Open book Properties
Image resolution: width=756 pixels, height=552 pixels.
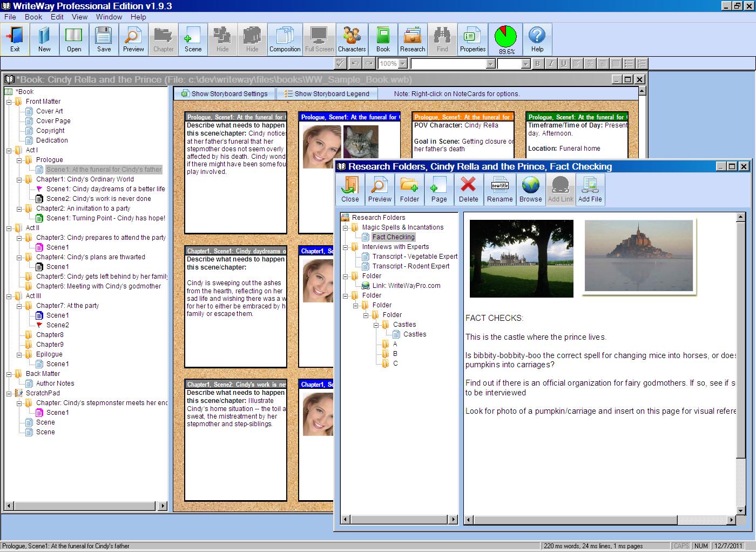pyautogui.click(x=473, y=38)
